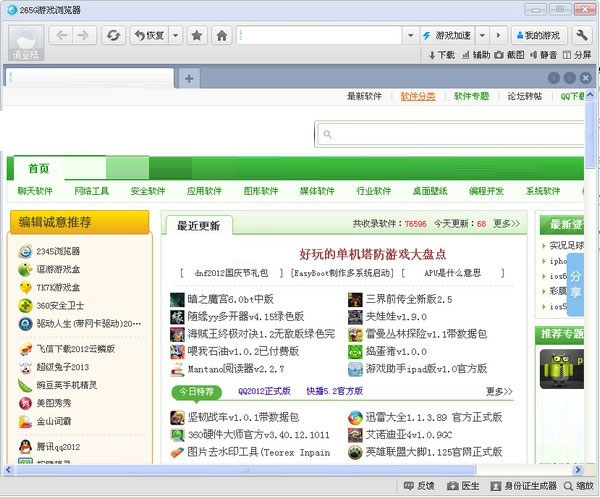Open the wrench settings tool
Image resolution: width=600 pixels, height=497 pixels.
tap(582, 36)
